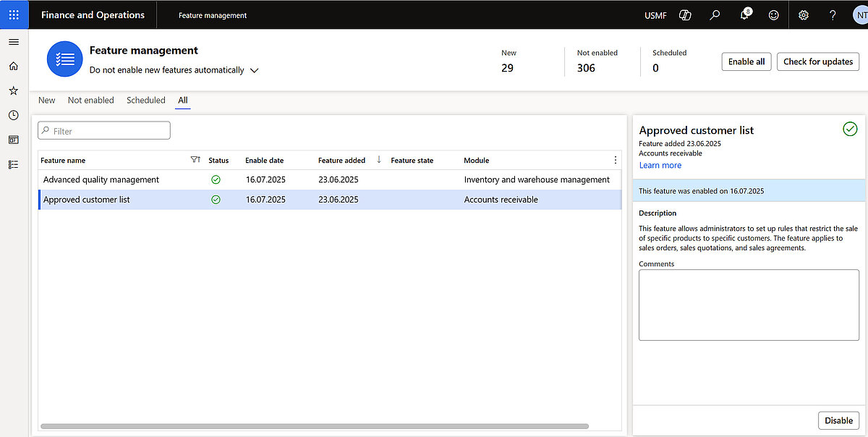
Task: Expand the automatic enable features dropdown
Action: (254, 70)
